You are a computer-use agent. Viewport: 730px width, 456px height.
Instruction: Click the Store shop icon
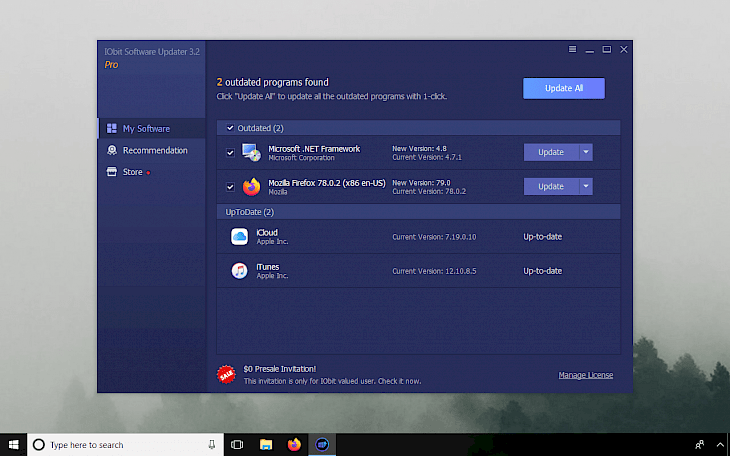point(112,172)
